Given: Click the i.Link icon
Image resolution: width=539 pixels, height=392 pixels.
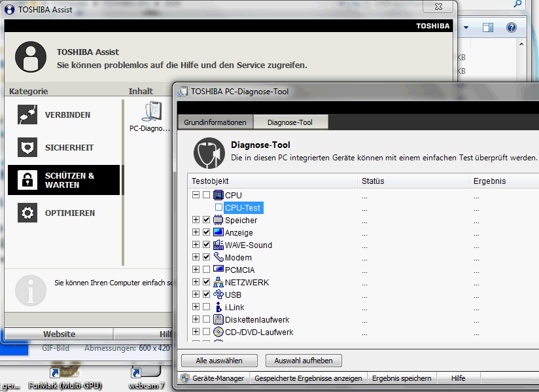Looking at the screenshot, I should pos(218,307).
